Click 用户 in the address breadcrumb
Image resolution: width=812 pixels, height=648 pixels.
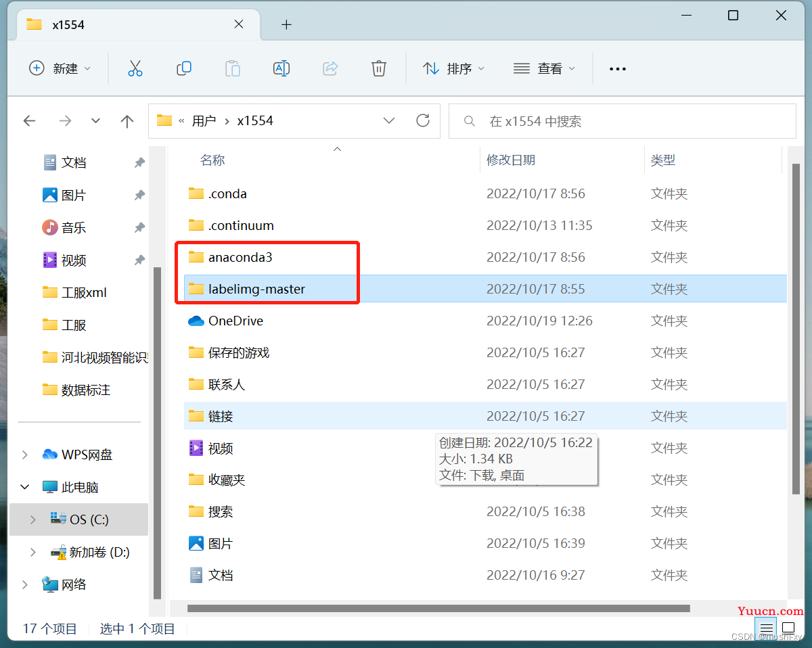[204, 121]
